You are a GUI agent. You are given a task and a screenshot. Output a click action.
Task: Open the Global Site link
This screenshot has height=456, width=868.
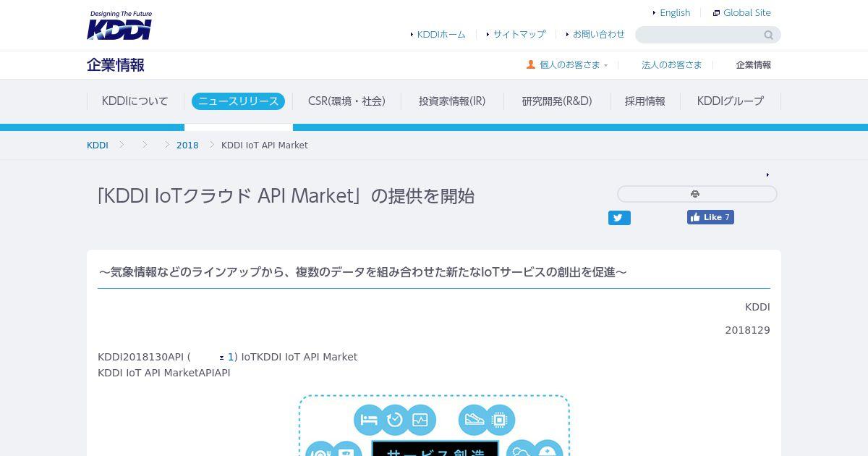click(x=747, y=12)
